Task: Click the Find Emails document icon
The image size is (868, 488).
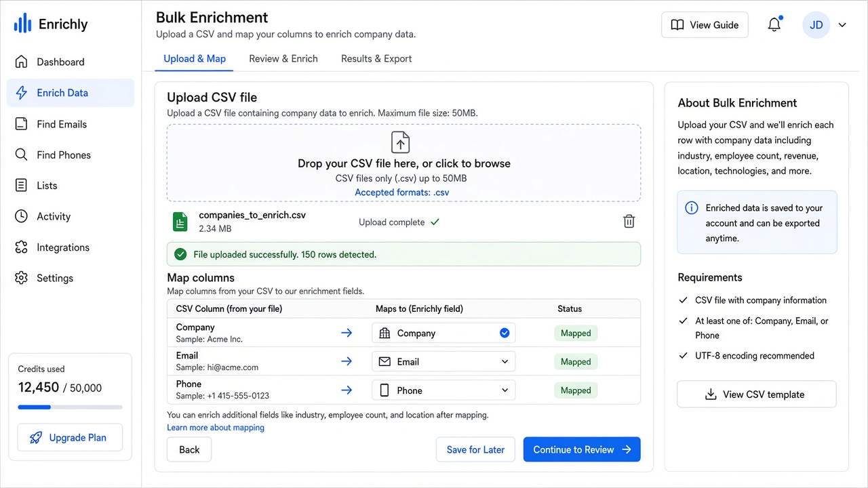Action: click(22, 124)
